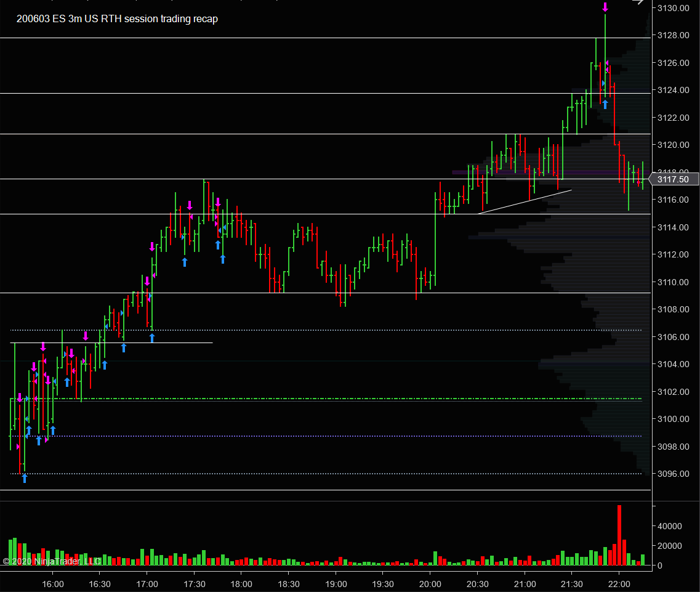700x592 pixels.
Task: Click the 3102.00 price axis label
Action: coord(673,392)
